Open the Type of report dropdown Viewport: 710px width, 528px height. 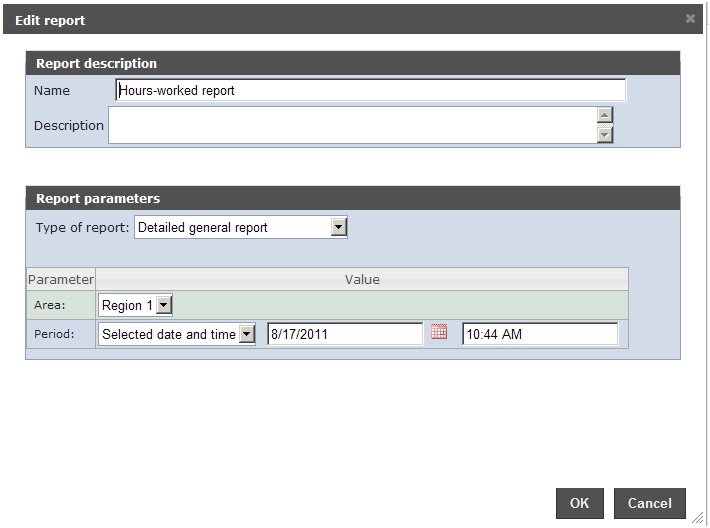point(241,227)
